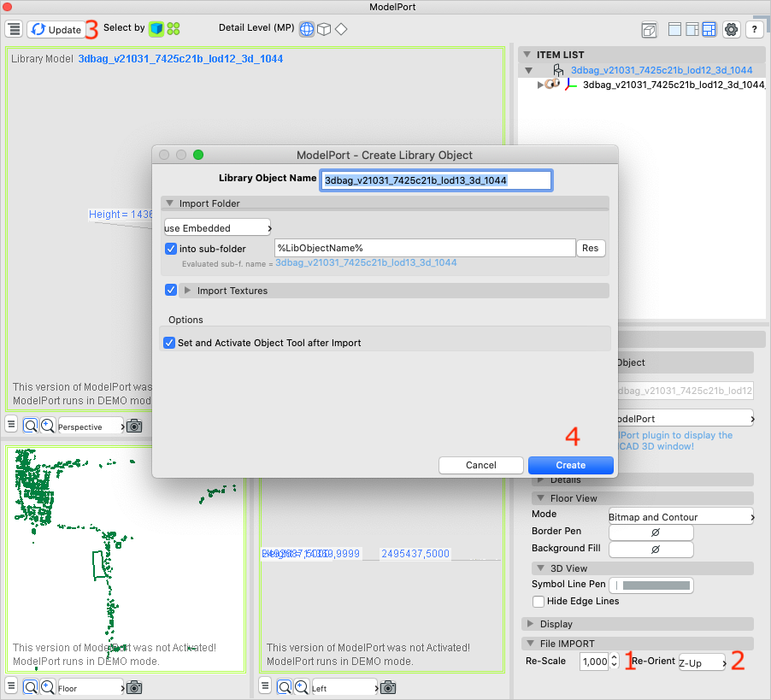Open the list menu icon beside Update
Viewport: 771px width, 700px height.
15,29
